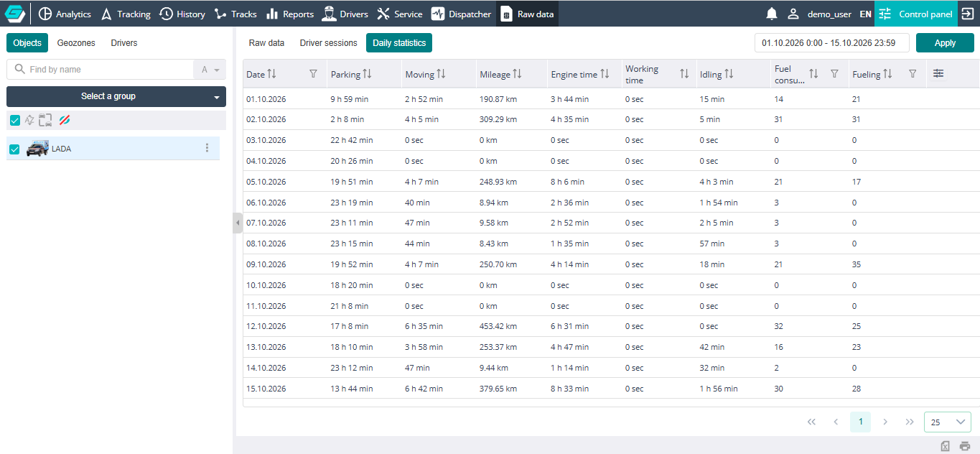Open the Reports section

[x=290, y=14]
